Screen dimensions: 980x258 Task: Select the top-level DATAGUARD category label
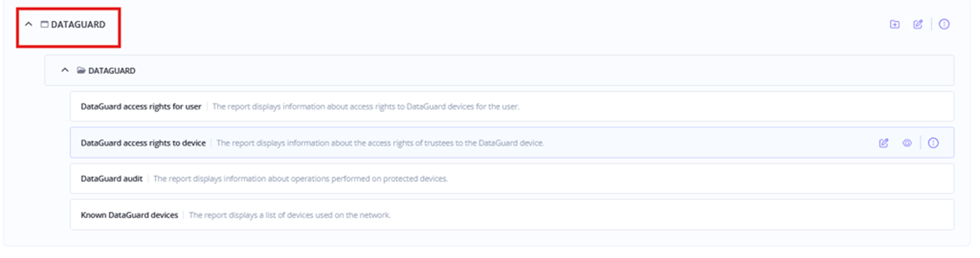click(78, 24)
